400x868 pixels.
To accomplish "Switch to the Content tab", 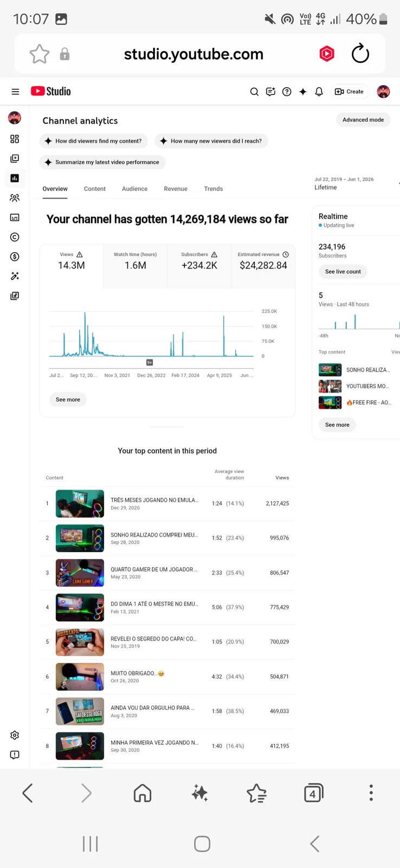I will (95, 189).
